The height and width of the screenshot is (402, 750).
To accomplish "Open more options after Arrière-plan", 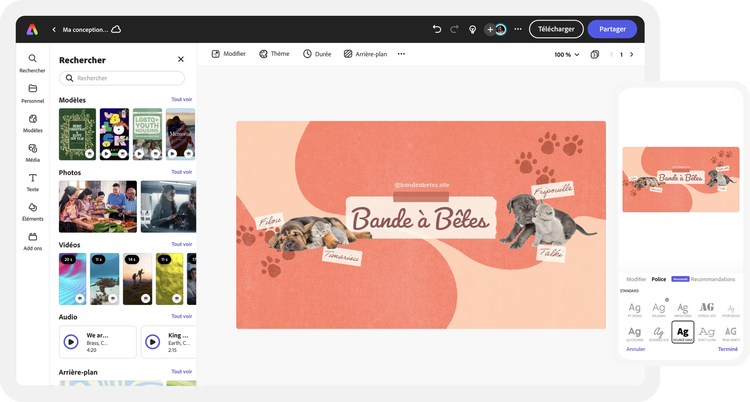I will (x=401, y=54).
